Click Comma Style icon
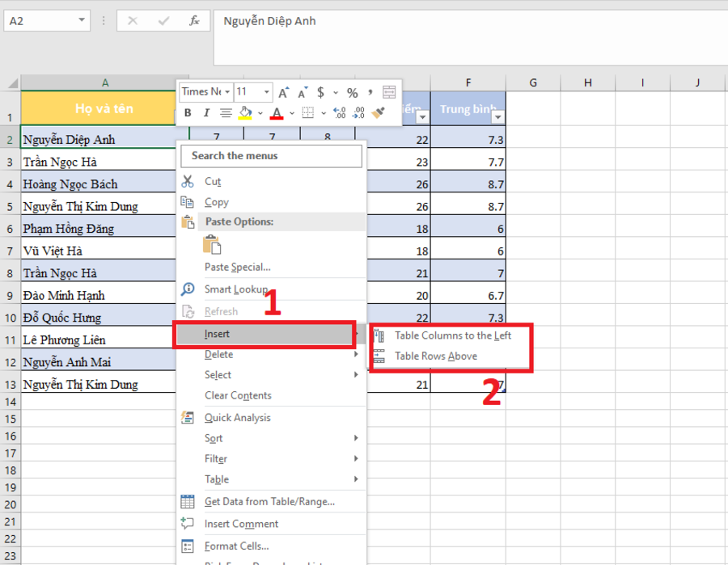Viewport: 728px width, 565px height. (370, 92)
